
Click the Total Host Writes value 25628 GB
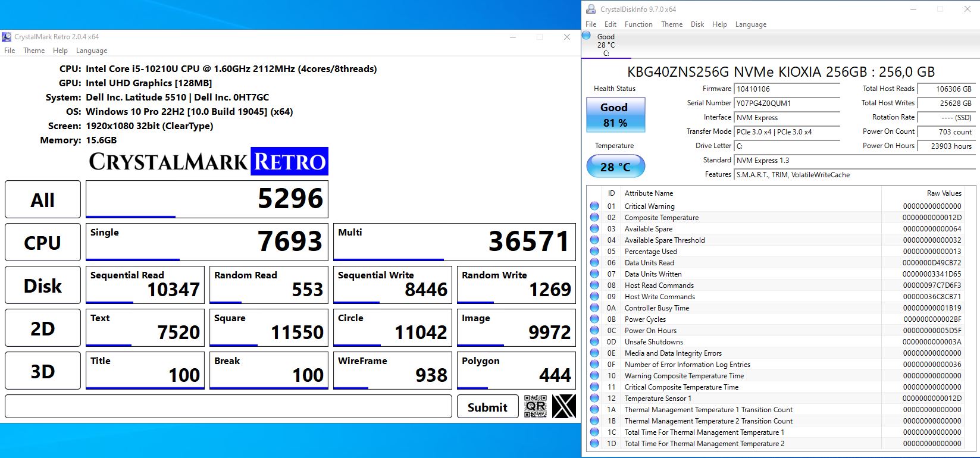[x=945, y=103]
